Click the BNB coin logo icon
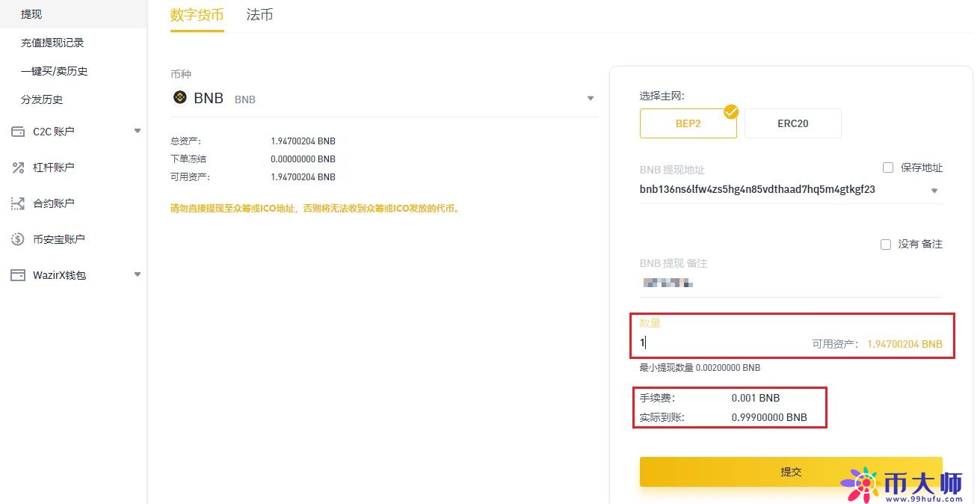This screenshot has height=504, width=980. 179,97
